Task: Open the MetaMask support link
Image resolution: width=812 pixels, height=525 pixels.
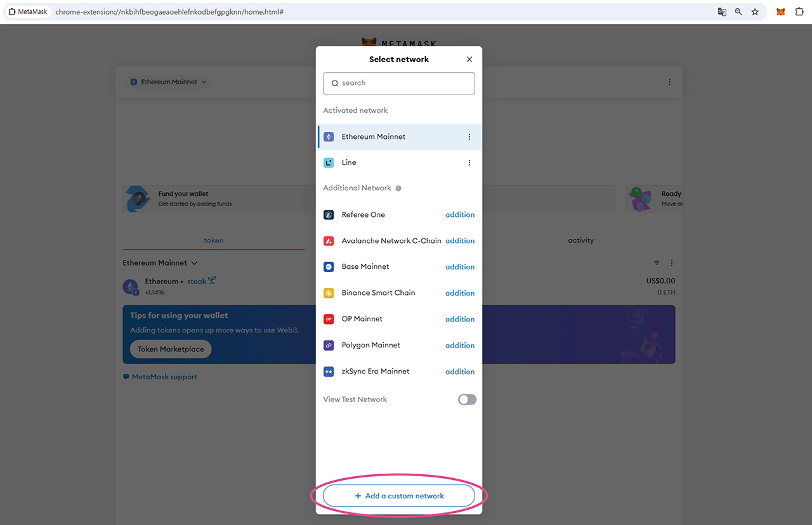Action: click(x=160, y=377)
